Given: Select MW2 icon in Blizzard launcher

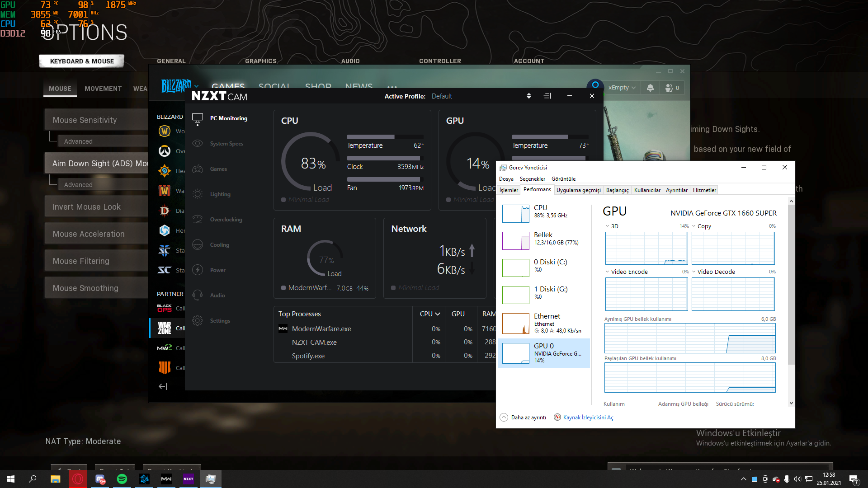Looking at the screenshot, I should pyautogui.click(x=165, y=348).
